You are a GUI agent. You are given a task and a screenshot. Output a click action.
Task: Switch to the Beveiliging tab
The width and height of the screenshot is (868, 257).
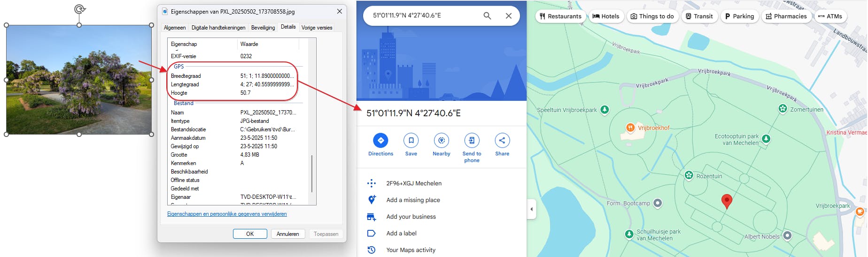click(x=263, y=28)
